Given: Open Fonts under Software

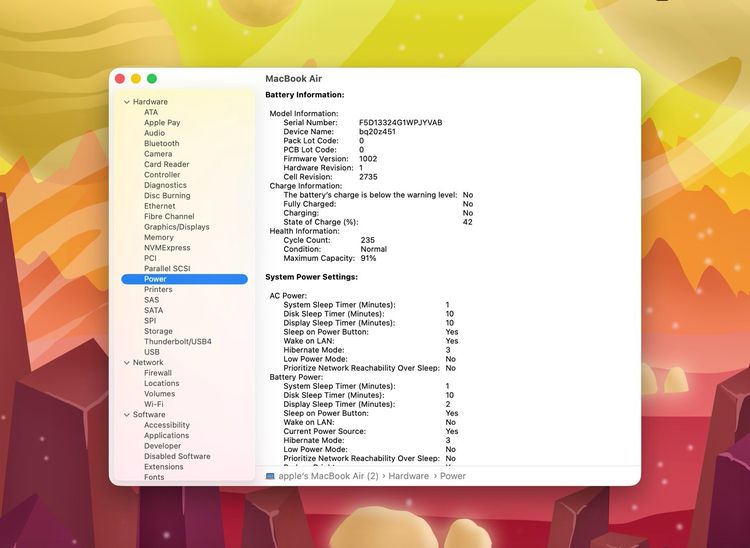Looking at the screenshot, I should click(x=154, y=477).
